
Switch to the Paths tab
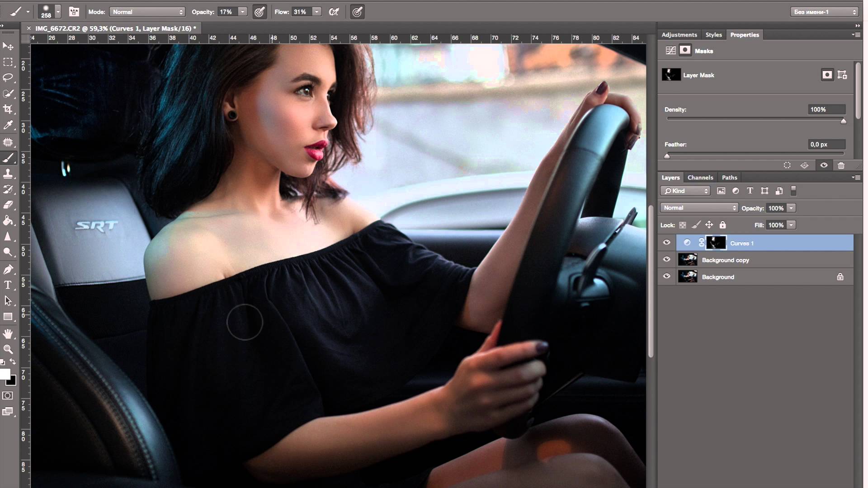tap(729, 178)
